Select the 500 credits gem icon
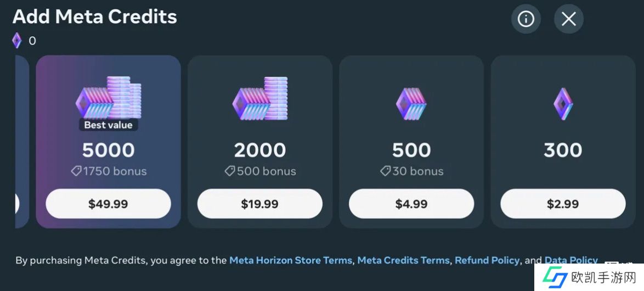 click(x=411, y=103)
